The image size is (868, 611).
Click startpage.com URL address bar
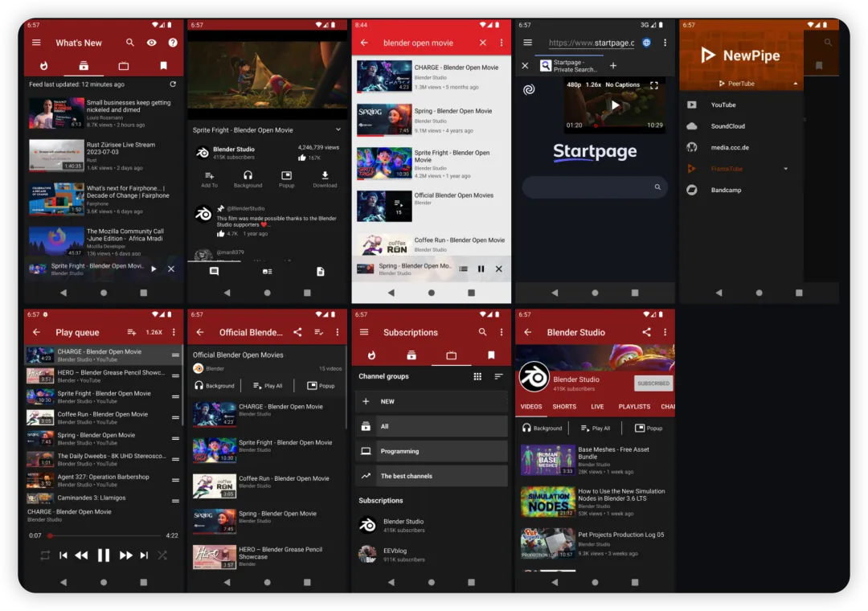[x=592, y=43]
